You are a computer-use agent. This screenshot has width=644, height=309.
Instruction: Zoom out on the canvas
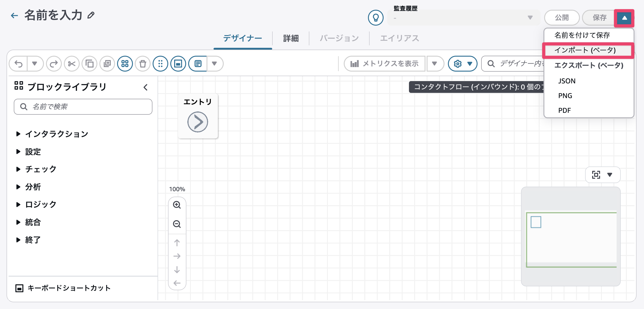pyautogui.click(x=177, y=224)
